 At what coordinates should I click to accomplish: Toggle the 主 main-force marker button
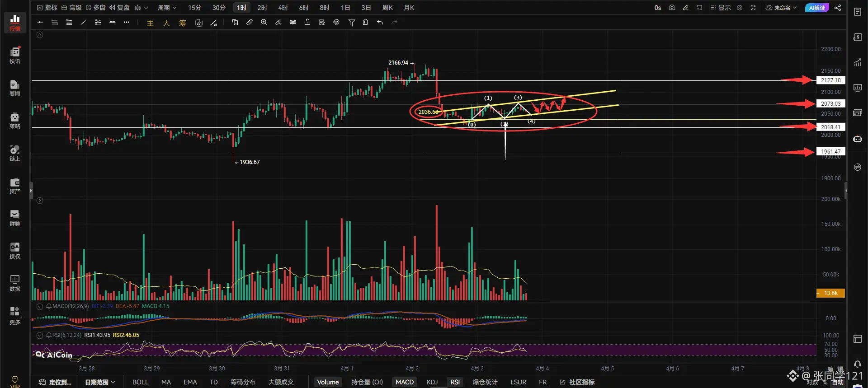(x=150, y=23)
